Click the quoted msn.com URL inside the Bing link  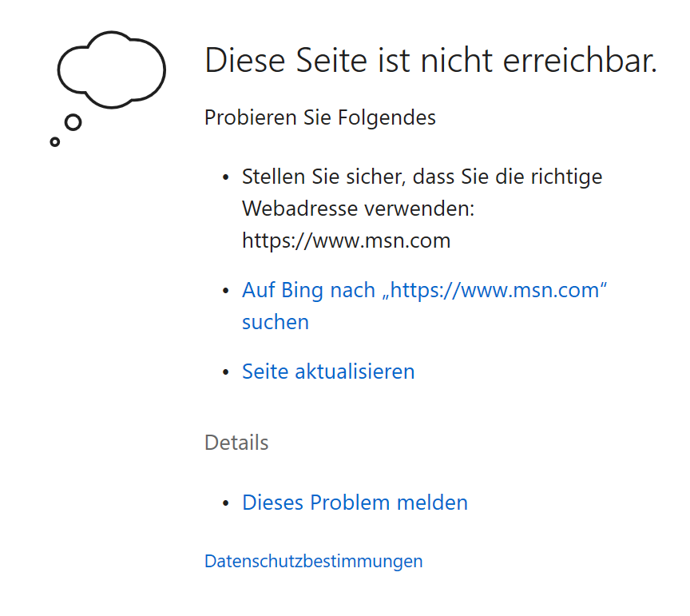(x=494, y=290)
